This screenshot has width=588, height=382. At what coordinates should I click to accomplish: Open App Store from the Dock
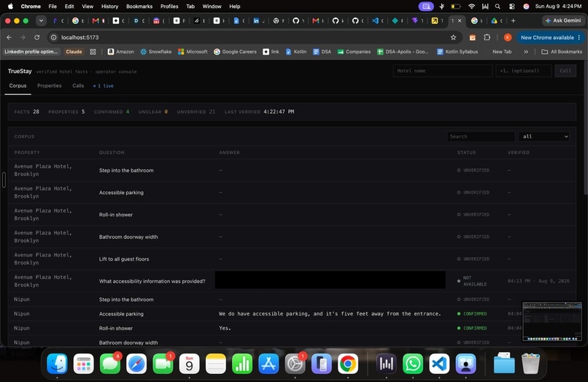point(268,364)
